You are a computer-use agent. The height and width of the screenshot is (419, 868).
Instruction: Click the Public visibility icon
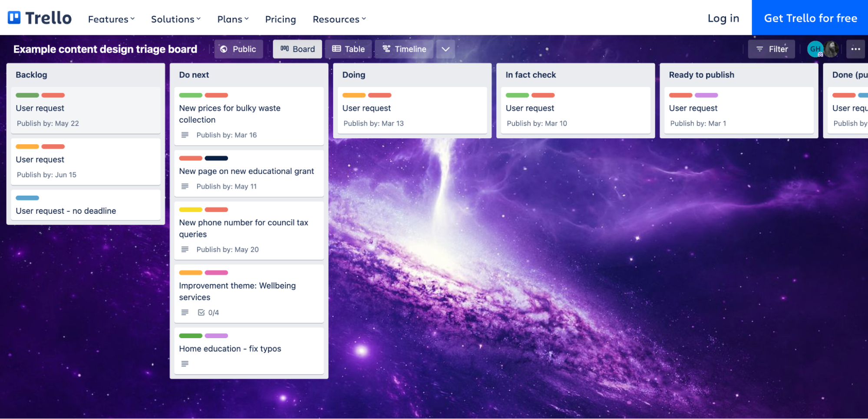[224, 49]
